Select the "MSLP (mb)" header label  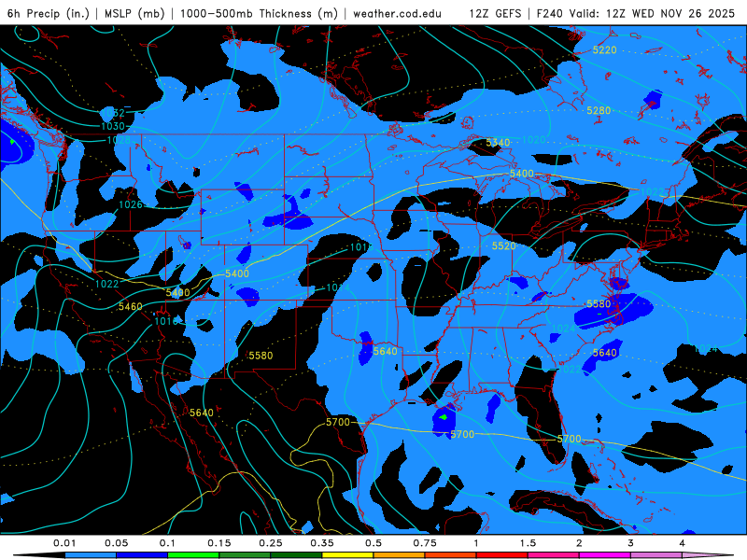[x=134, y=13]
